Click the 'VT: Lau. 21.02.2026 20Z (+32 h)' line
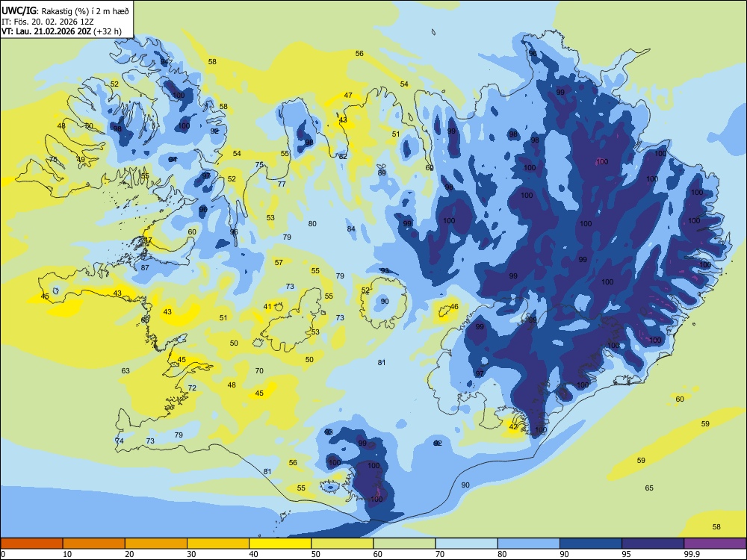 tap(61, 31)
